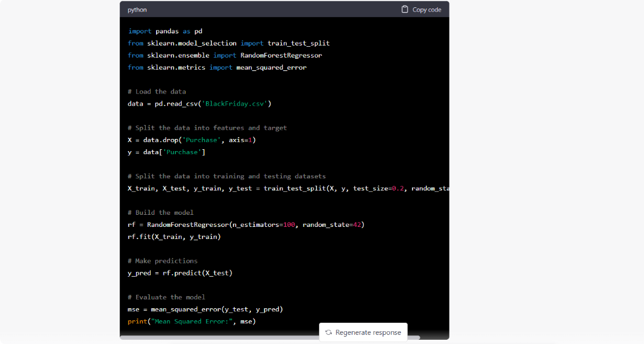The height and width of the screenshot is (344, 644).
Task: Click the mse = mean_squared_error line
Action: pyautogui.click(x=205, y=309)
